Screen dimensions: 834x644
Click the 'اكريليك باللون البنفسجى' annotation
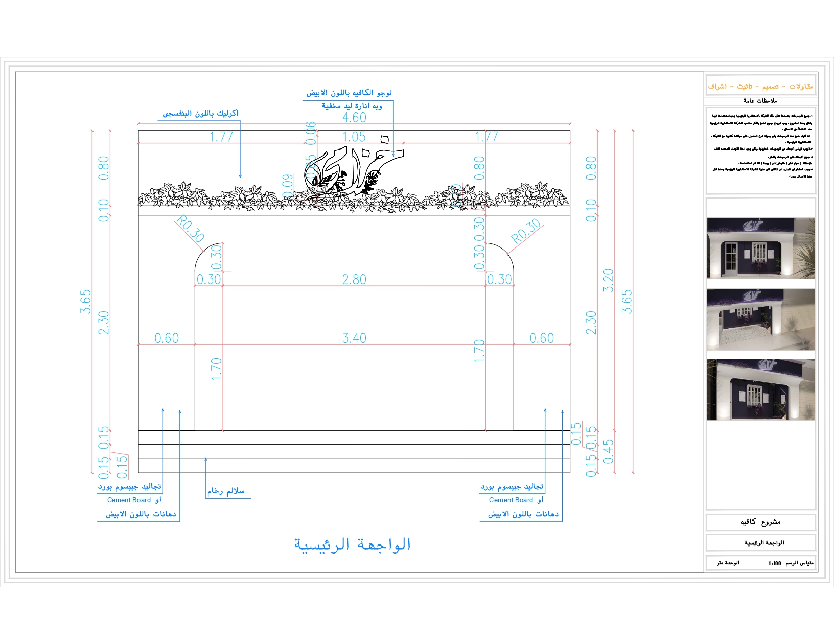click(x=201, y=113)
